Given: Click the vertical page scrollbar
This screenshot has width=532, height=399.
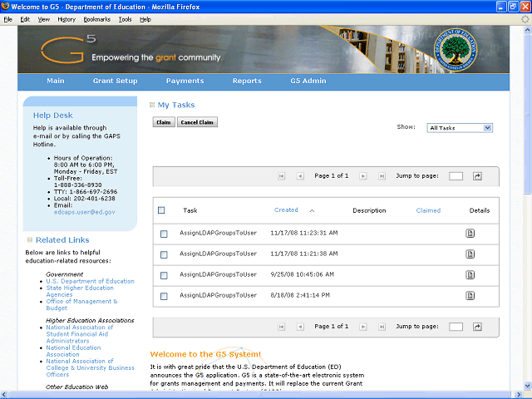Looking at the screenshot, I should 527,208.
